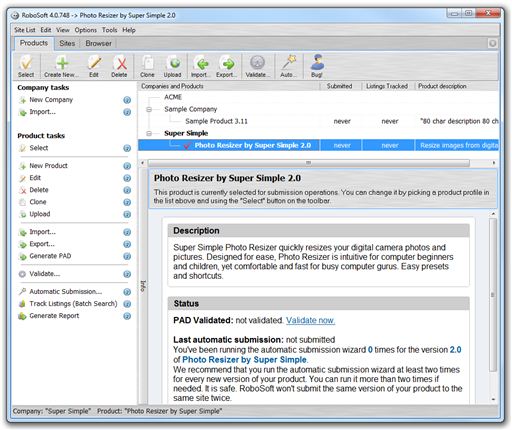Viewport: 512px width, 430px height.
Task: Click the Listings Tracked column header
Action: pos(388,86)
